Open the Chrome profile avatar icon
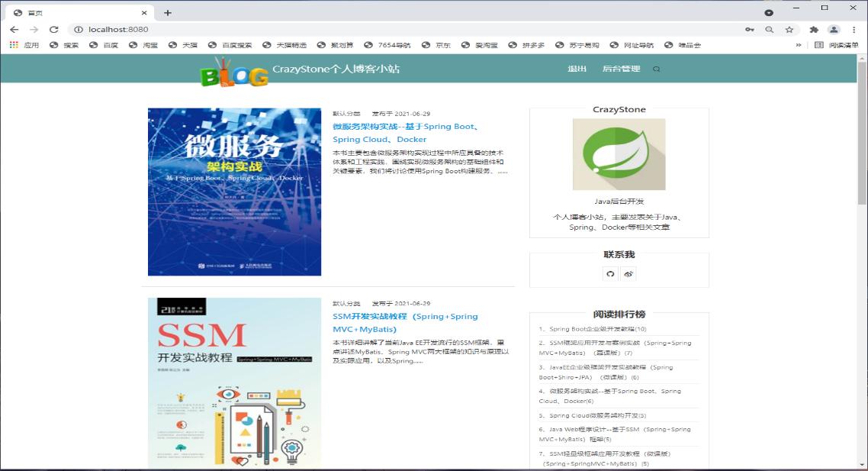The height and width of the screenshot is (471, 868). 834,30
